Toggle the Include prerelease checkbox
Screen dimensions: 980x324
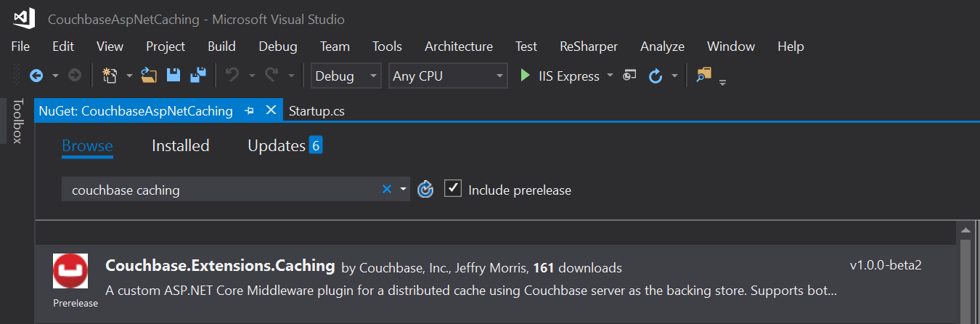(x=453, y=189)
